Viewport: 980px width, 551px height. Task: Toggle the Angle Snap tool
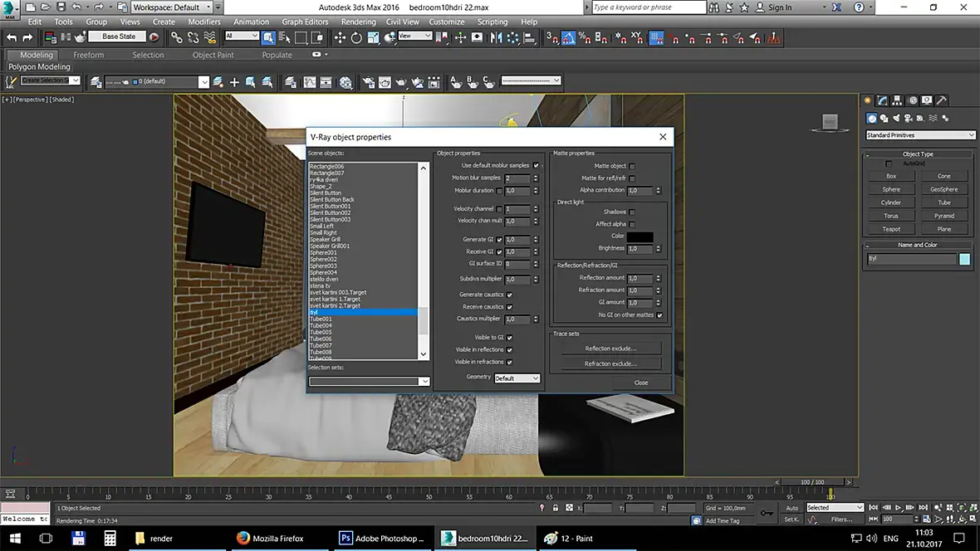tap(568, 37)
